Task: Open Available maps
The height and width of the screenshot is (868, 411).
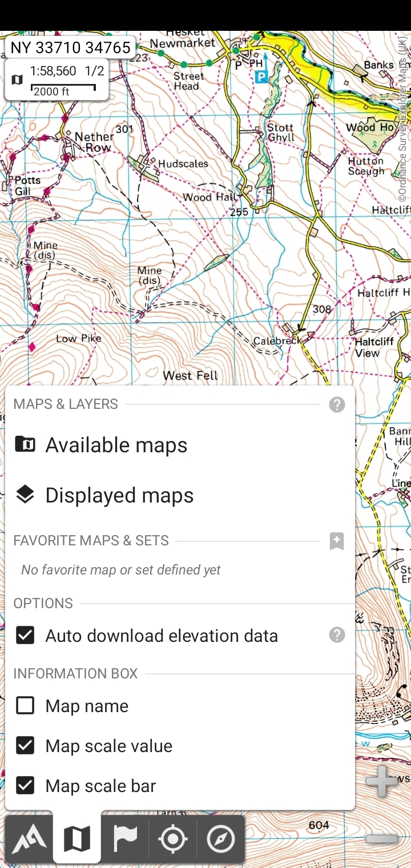Action: [116, 445]
